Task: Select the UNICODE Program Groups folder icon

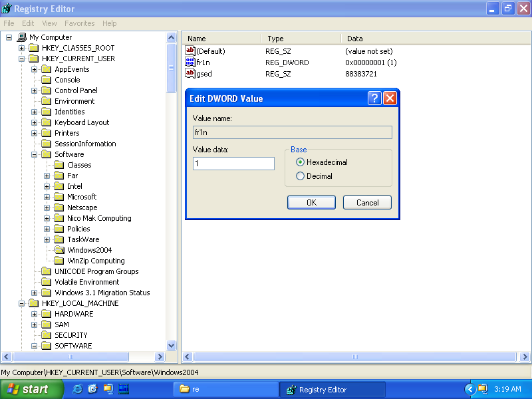Action: pos(46,271)
